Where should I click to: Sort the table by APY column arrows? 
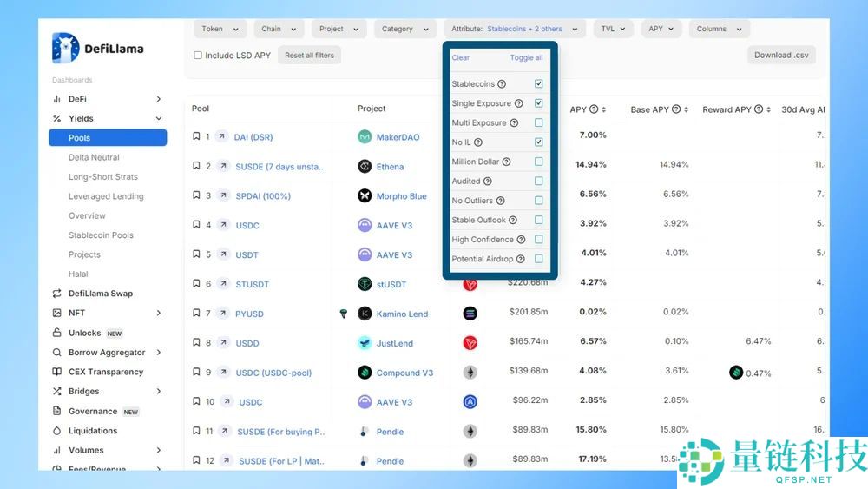(x=604, y=109)
